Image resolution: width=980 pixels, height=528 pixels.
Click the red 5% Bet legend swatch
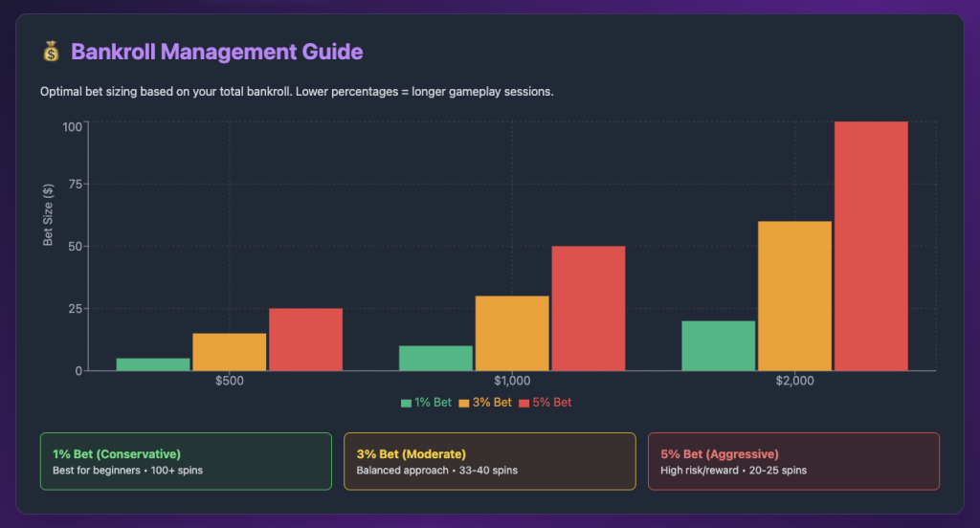tap(523, 403)
